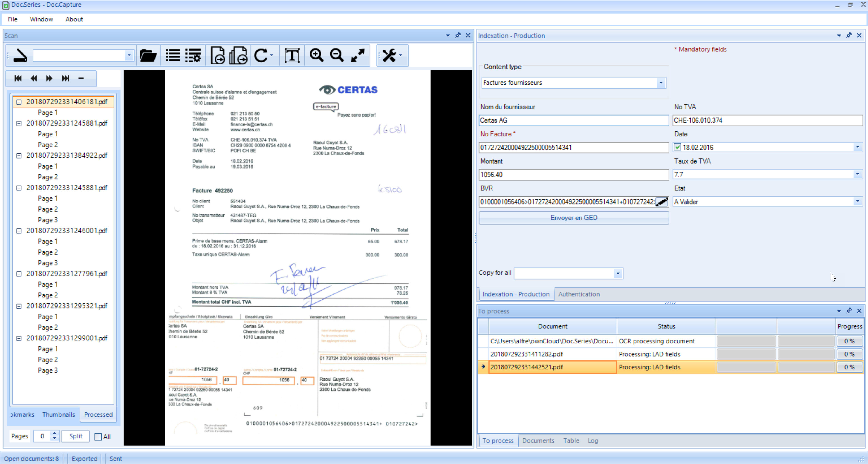
Task: Open the tools wrench icon
Action: click(x=390, y=55)
